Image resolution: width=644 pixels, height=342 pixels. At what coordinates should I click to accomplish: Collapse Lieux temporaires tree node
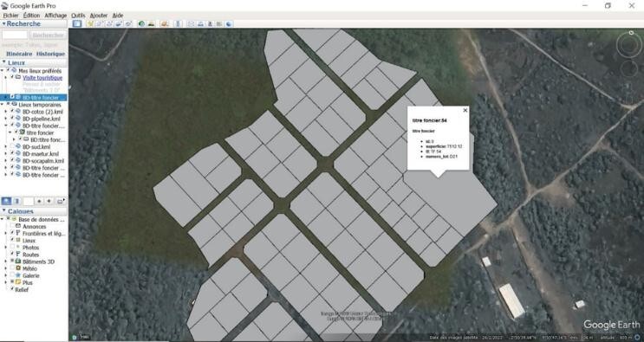pos(2,105)
